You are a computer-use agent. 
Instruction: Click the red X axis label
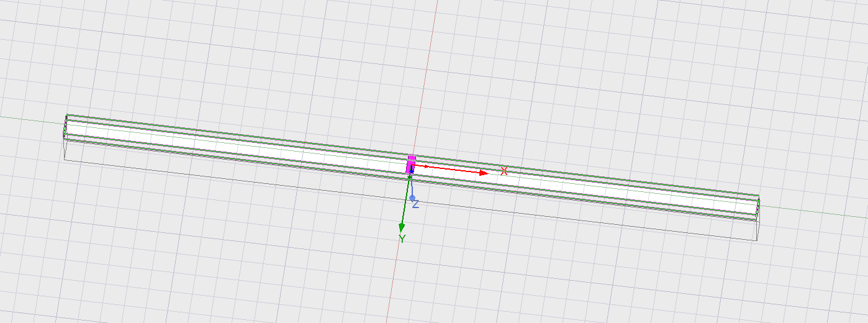pos(504,171)
